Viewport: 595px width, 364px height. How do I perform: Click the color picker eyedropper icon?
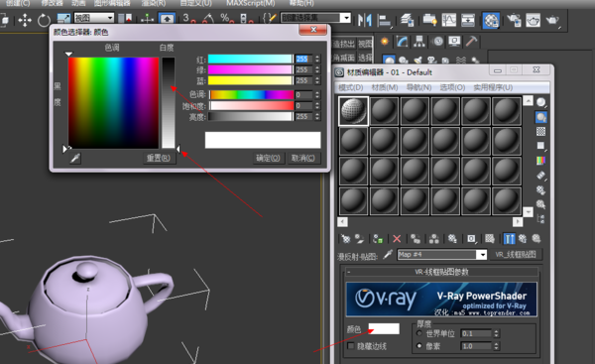[x=75, y=158]
